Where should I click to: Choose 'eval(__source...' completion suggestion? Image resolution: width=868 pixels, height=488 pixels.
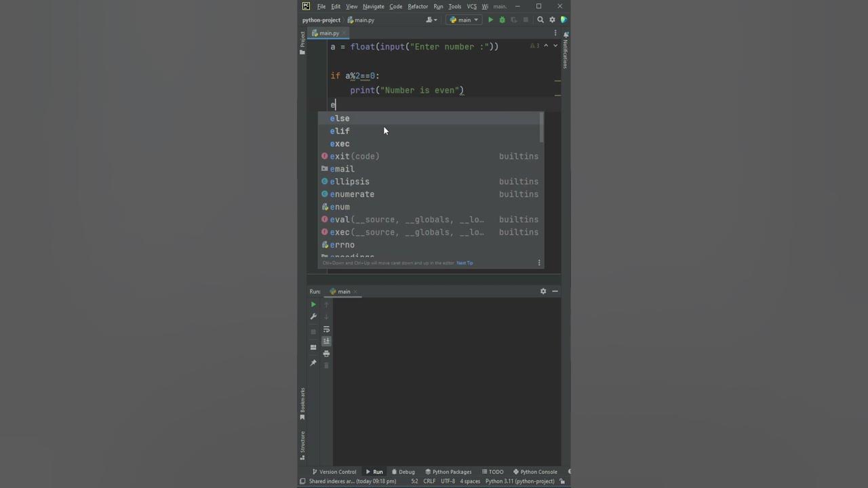(x=429, y=220)
